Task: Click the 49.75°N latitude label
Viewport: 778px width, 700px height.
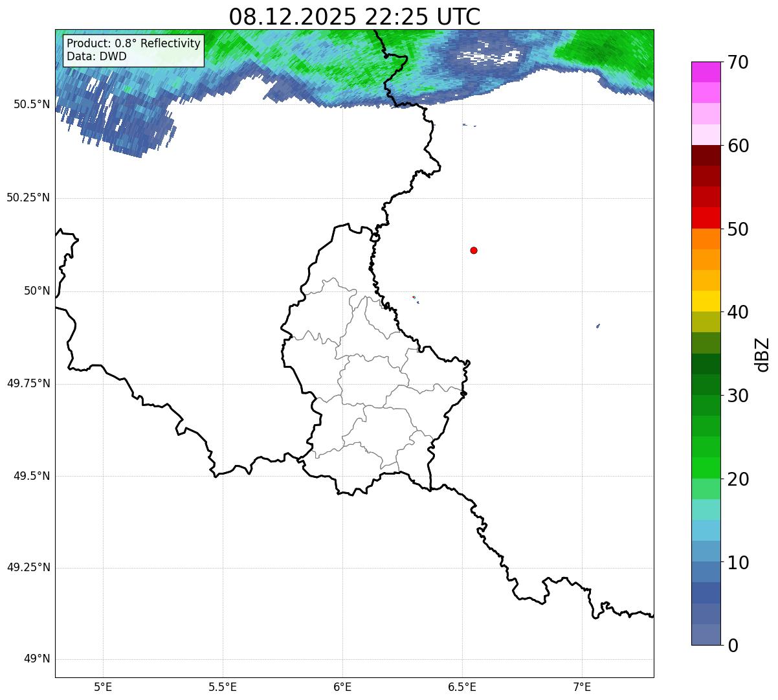Action: (28, 383)
